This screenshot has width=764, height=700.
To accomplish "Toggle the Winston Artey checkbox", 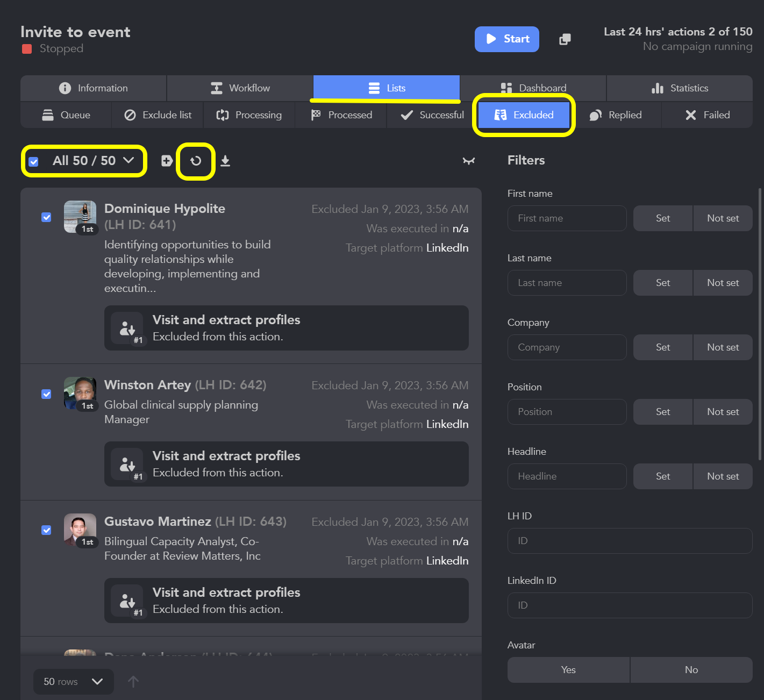I will [x=47, y=394].
